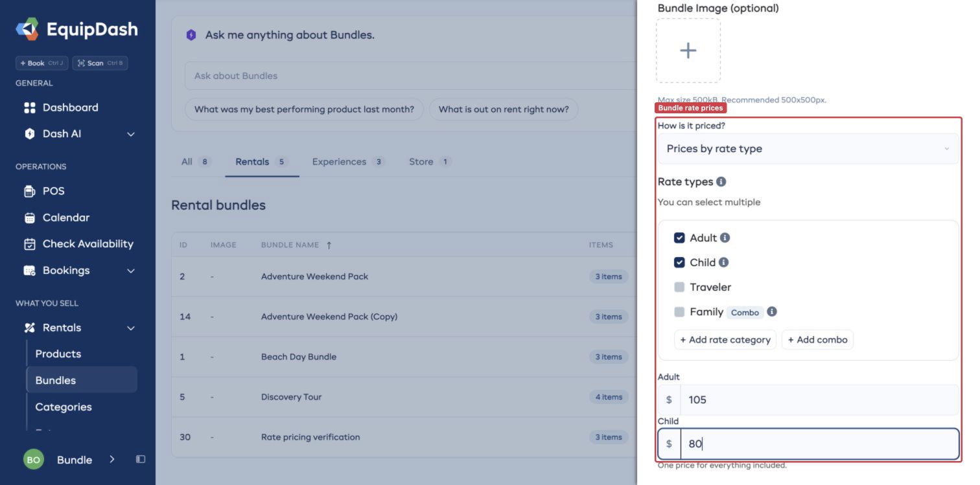The image size is (980, 485).
Task: Click the Bookings sidebar icon
Action: 30,271
